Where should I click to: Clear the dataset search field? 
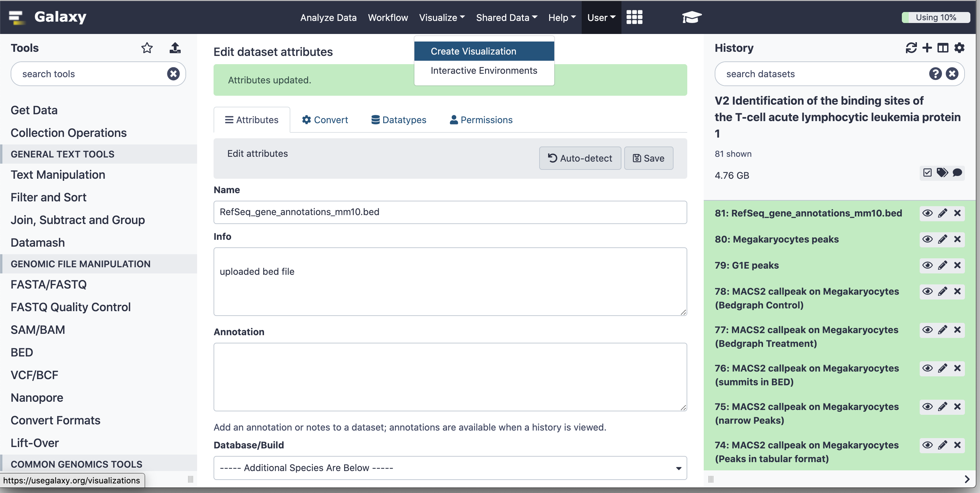tap(952, 74)
